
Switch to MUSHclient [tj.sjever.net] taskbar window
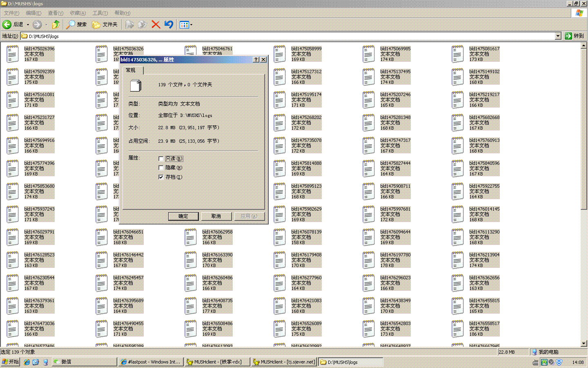(x=284, y=362)
